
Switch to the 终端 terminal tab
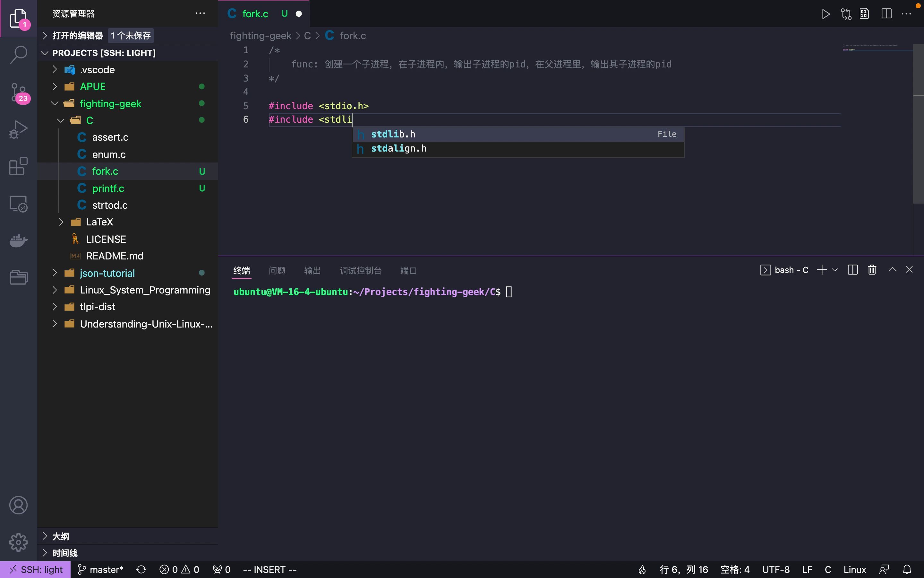pos(241,271)
